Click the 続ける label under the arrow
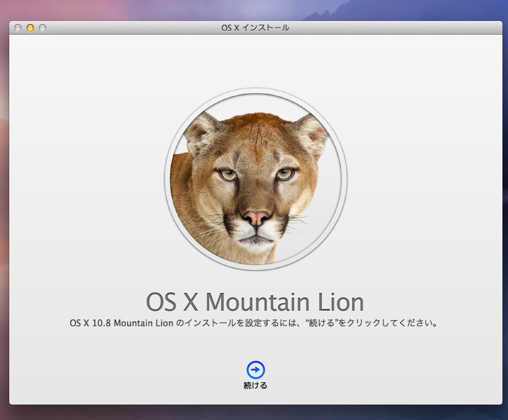 255,385
